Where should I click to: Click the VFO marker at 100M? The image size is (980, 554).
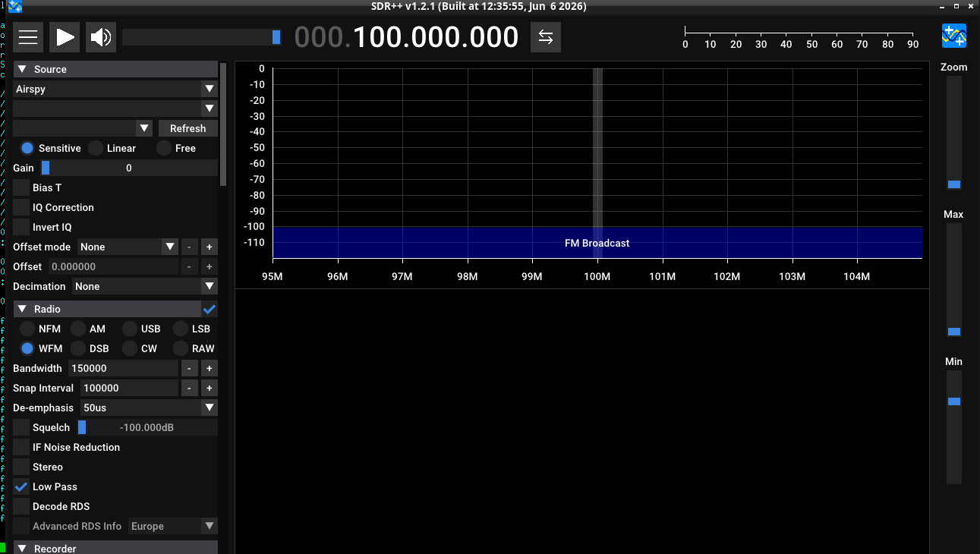point(597,163)
